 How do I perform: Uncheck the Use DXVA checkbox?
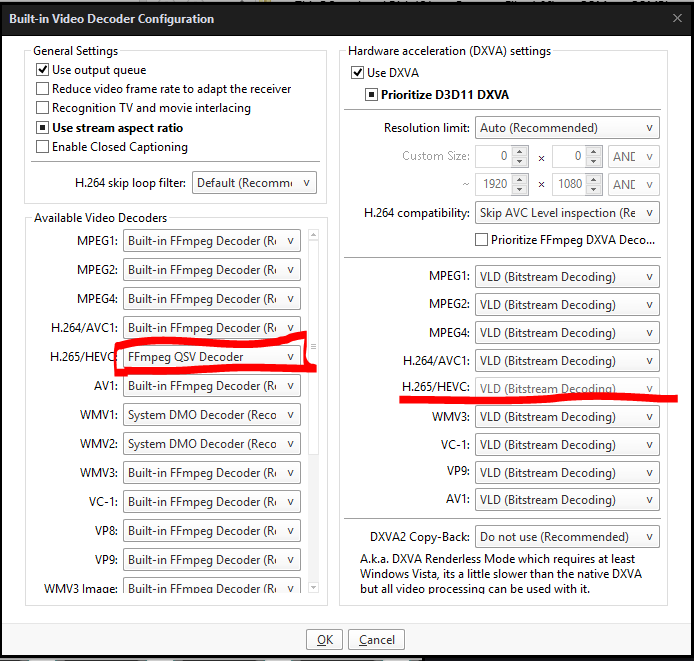357,73
